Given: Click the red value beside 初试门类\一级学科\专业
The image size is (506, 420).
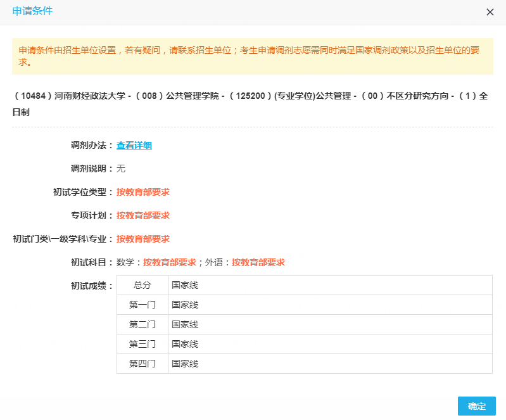Looking at the screenshot, I should tap(142, 239).
